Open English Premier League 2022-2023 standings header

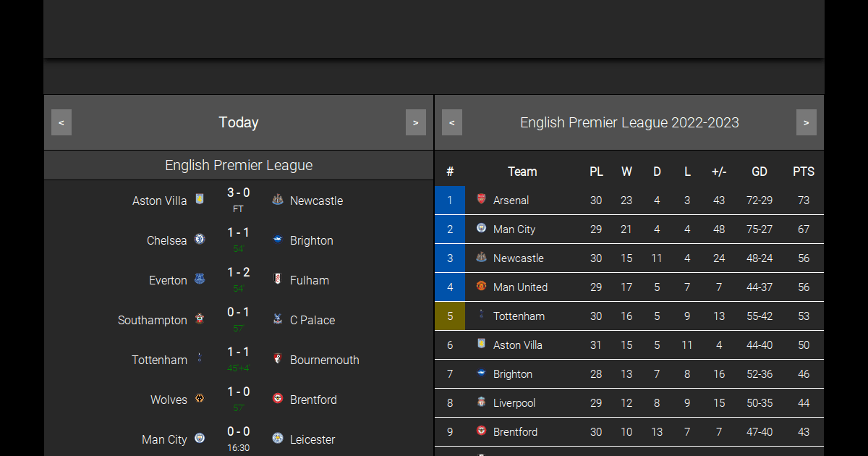coord(629,122)
